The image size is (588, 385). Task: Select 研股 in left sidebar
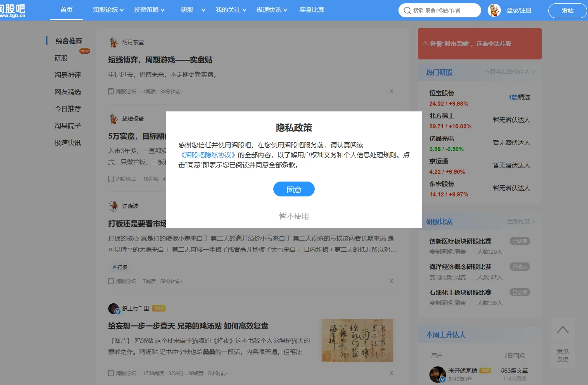click(61, 58)
